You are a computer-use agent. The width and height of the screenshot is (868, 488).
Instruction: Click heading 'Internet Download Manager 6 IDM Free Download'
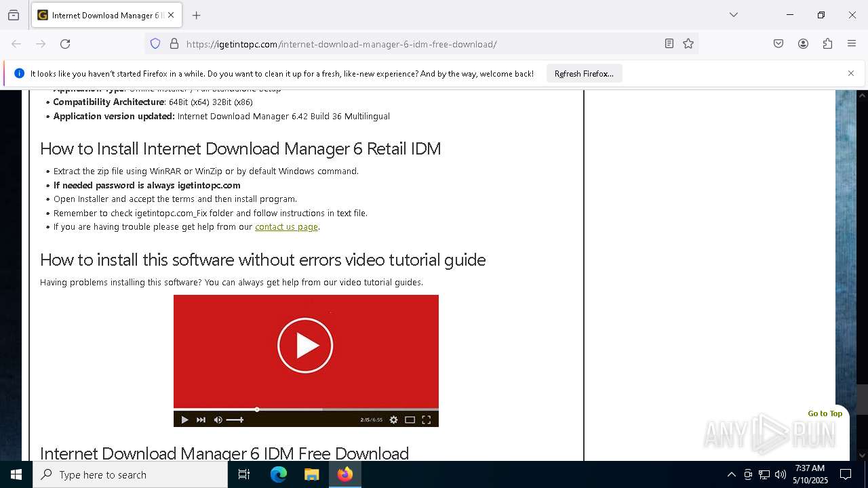coord(224,453)
